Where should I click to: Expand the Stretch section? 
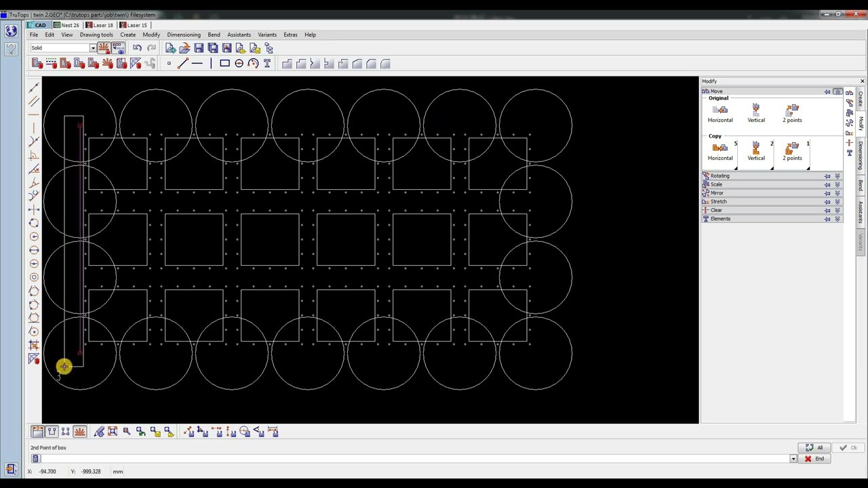click(x=837, y=202)
